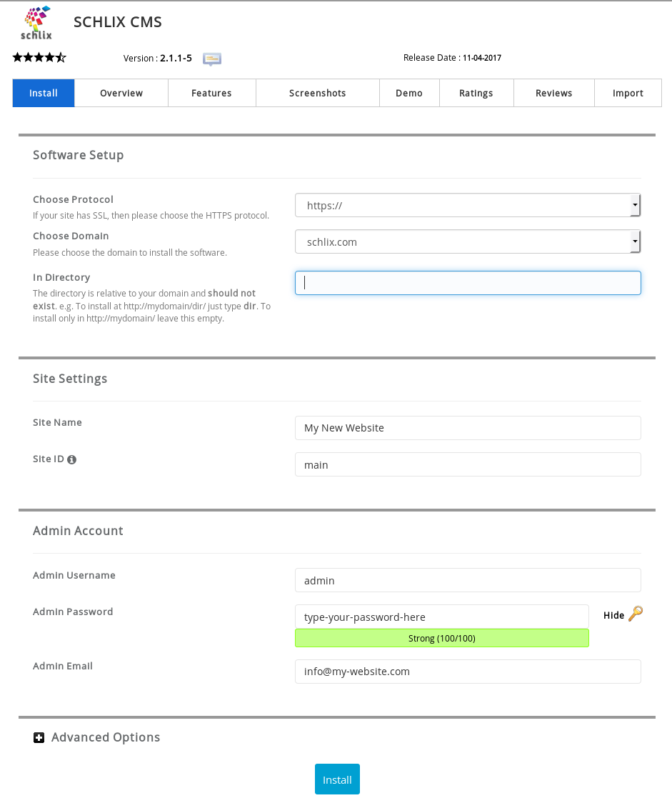672x803 pixels.
Task: Open the Screenshots tab
Action: tap(317, 93)
